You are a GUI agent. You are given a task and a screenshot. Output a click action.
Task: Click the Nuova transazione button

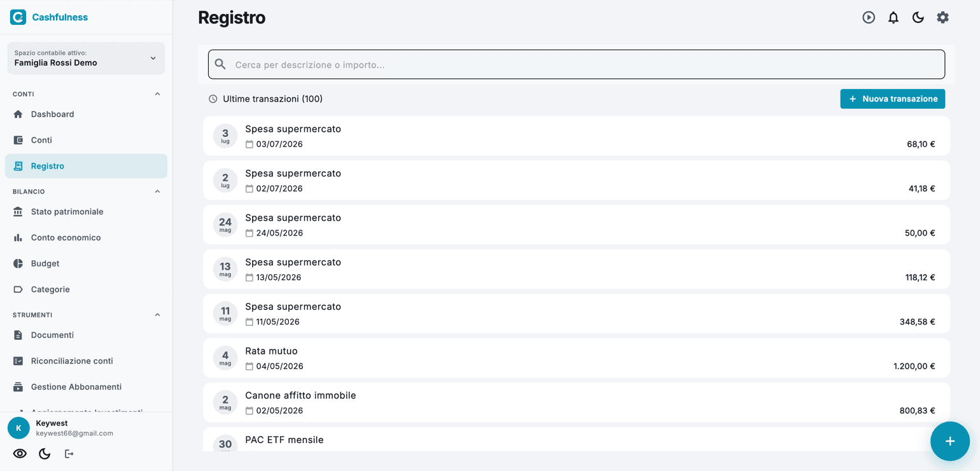coord(892,99)
